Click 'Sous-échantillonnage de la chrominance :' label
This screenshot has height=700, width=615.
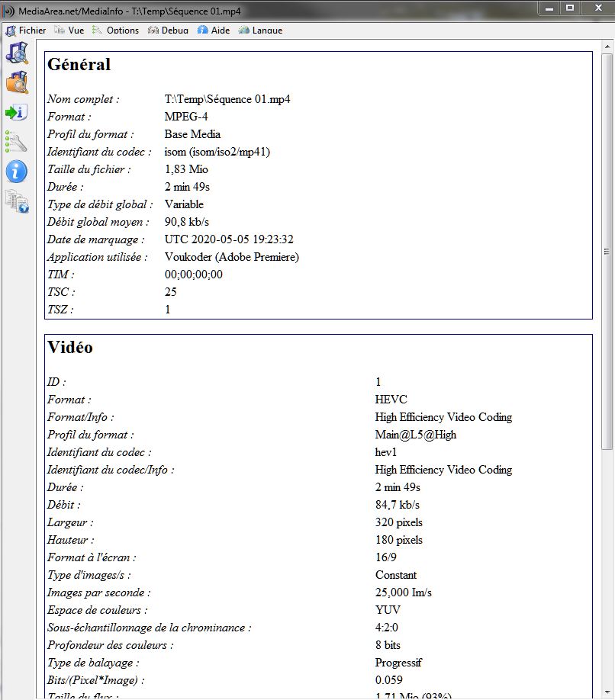(150, 628)
